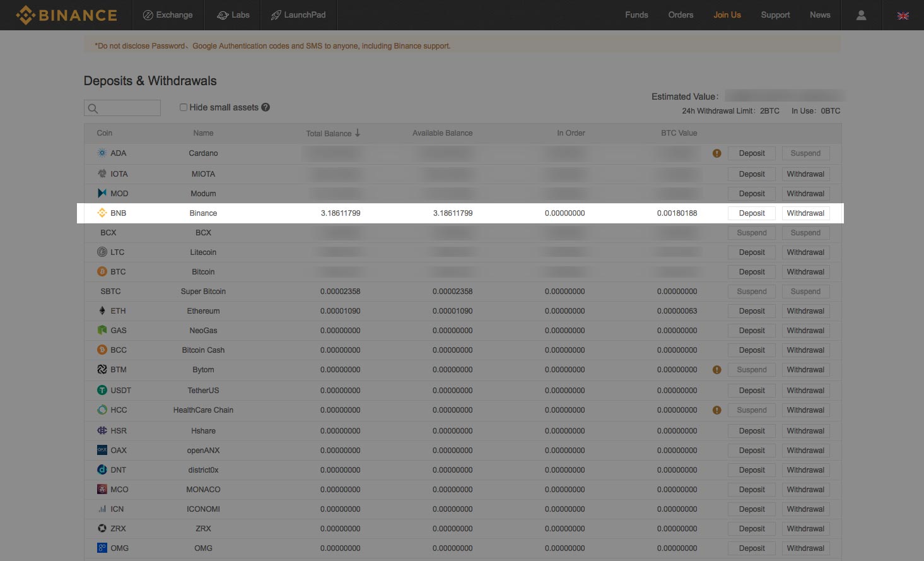
Task: Click the BTC coin icon
Action: pyautogui.click(x=102, y=271)
